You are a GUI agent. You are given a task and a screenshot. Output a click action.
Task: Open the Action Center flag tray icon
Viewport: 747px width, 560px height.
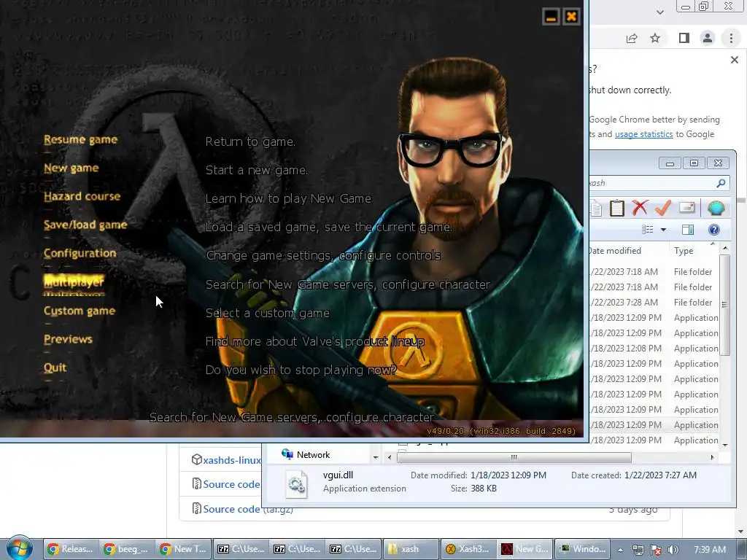[656, 550]
